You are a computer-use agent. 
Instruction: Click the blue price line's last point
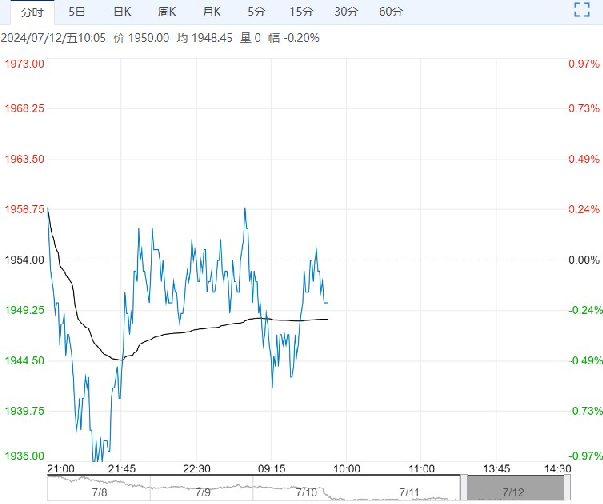328,302
